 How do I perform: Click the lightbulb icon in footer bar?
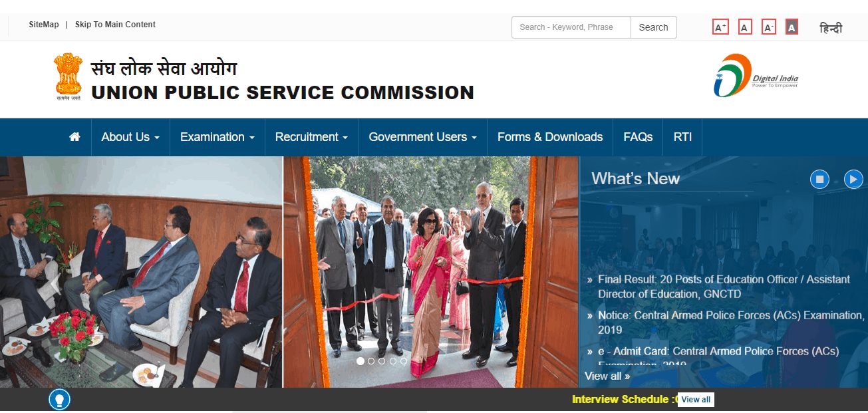pyautogui.click(x=59, y=400)
